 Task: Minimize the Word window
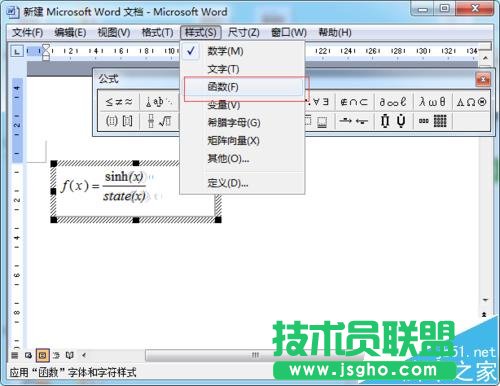[x=423, y=9]
